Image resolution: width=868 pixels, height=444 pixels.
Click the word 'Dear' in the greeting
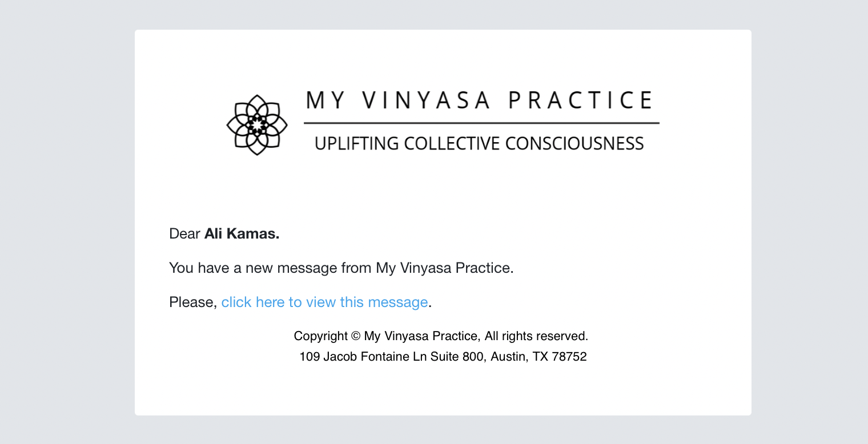coord(184,233)
